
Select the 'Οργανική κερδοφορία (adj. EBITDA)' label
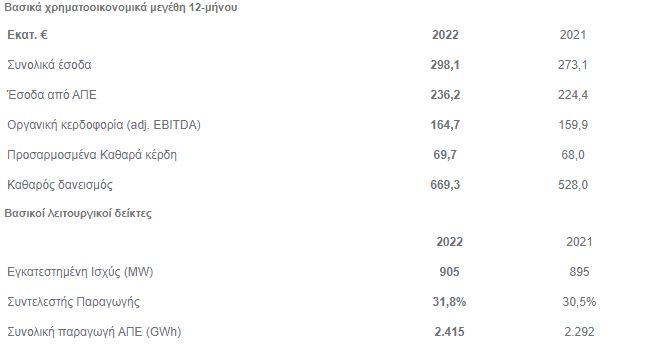104,125
